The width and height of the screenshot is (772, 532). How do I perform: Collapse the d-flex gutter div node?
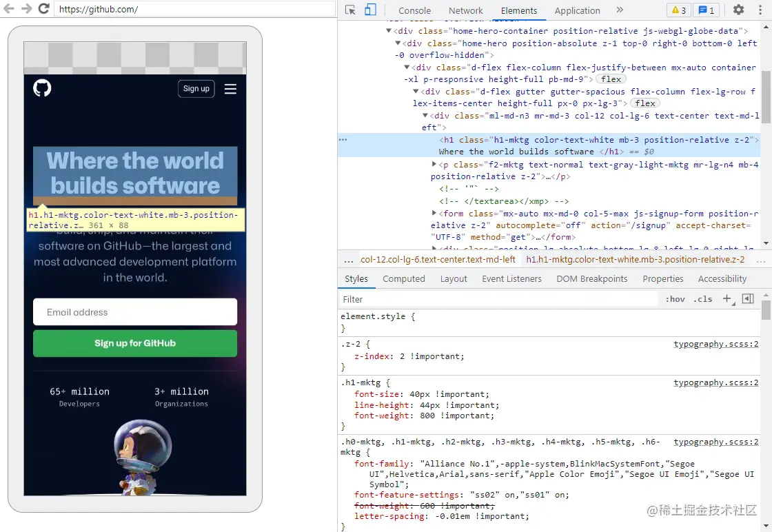pyautogui.click(x=416, y=91)
